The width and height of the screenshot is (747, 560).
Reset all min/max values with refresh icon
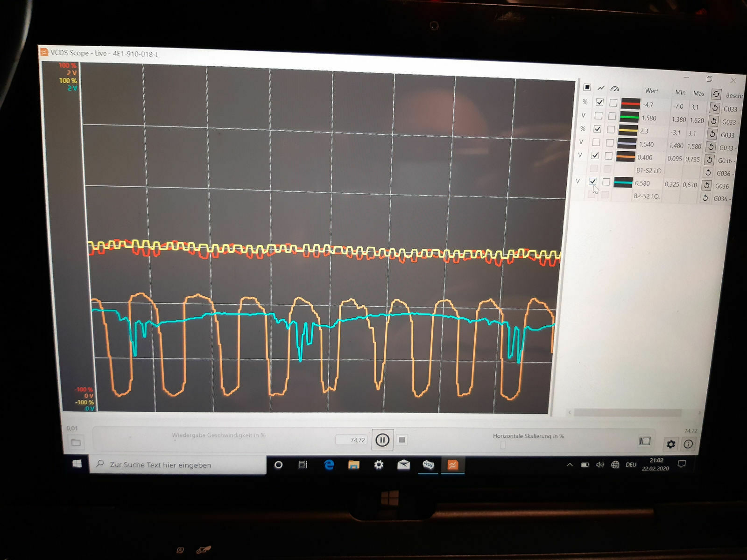click(x=716, y=94)
